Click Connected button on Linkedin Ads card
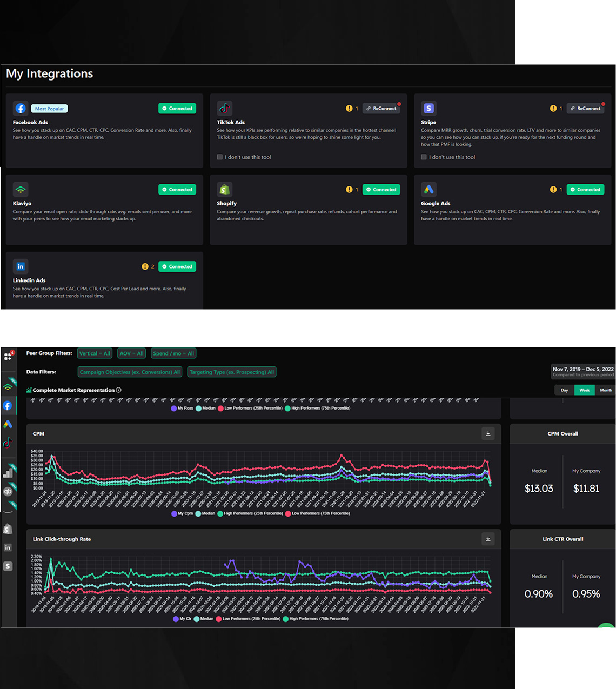Viewport: 616px width, 689px height. 177,266
